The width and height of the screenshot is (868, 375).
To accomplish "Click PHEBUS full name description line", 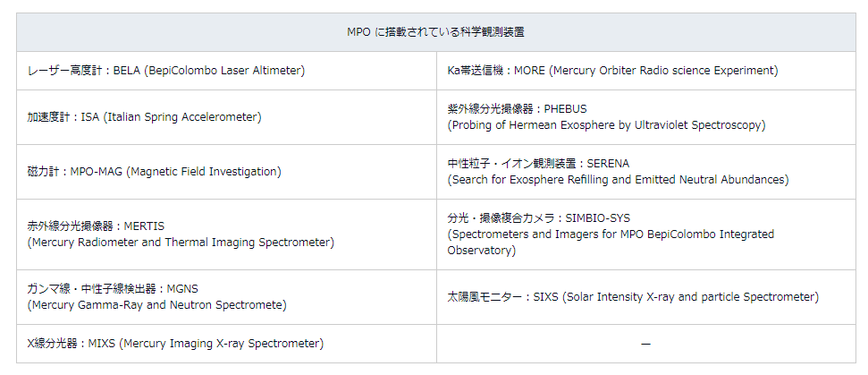I will tap(606, 125).
